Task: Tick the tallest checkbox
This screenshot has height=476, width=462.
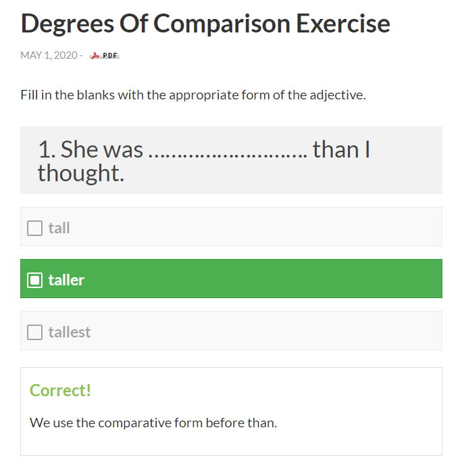Action: 34,333
